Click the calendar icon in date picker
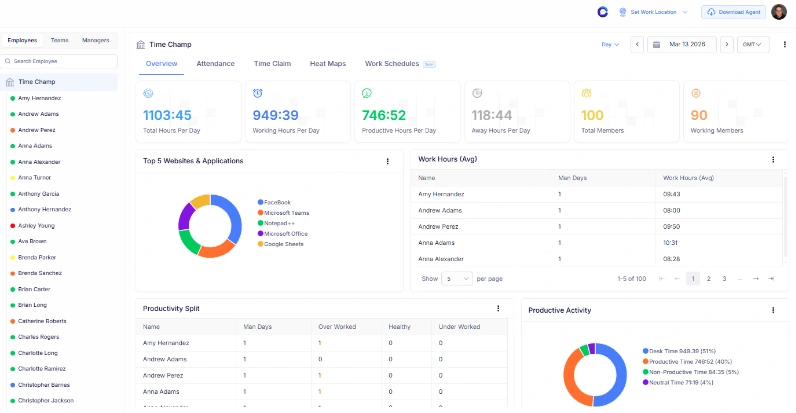796x413 pixels. pos(655,44)
